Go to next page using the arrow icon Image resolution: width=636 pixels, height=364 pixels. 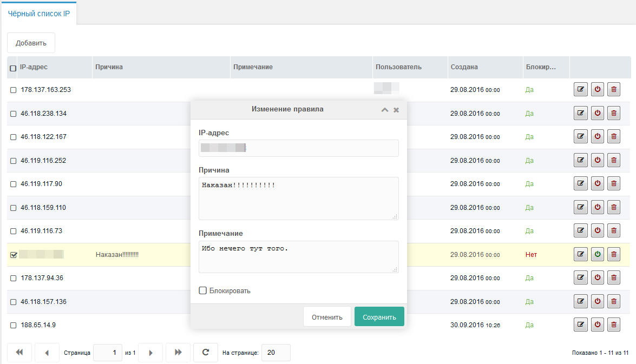(x=150, y=352)
